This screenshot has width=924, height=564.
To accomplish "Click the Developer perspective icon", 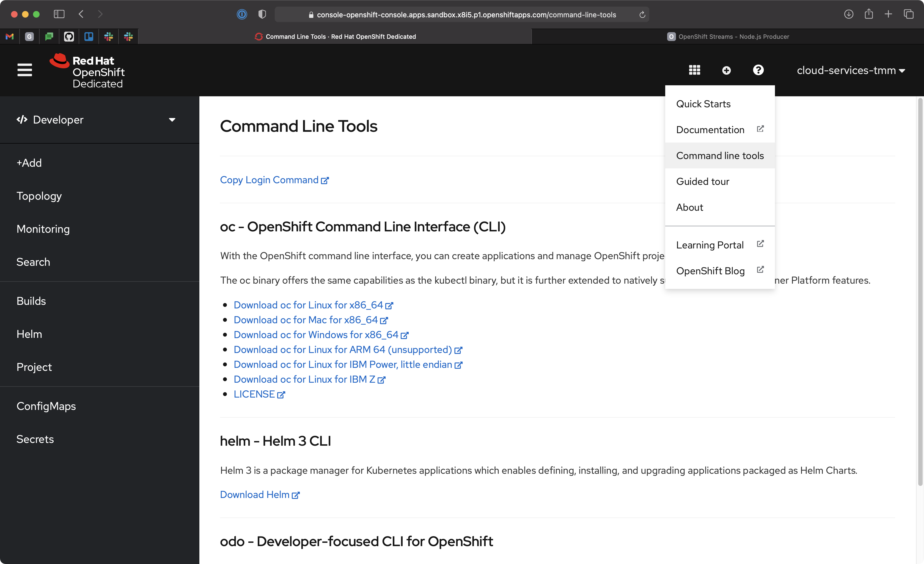I will pos(22,119).
